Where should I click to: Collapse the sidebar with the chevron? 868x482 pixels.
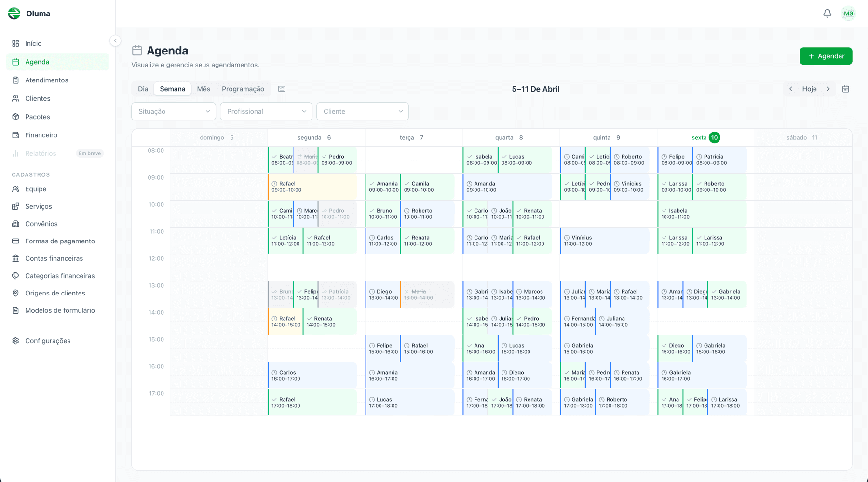coord(115,41)
